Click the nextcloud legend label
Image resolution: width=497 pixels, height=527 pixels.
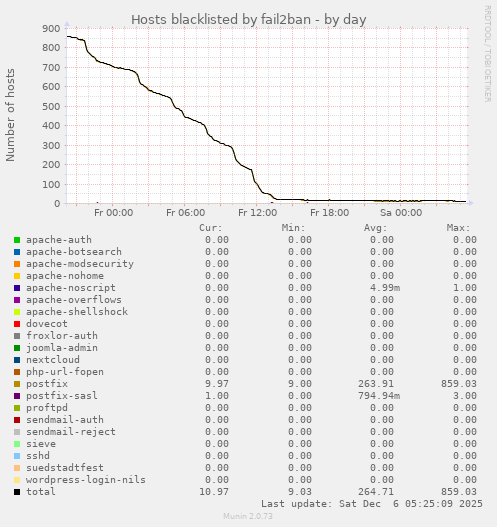53,360
